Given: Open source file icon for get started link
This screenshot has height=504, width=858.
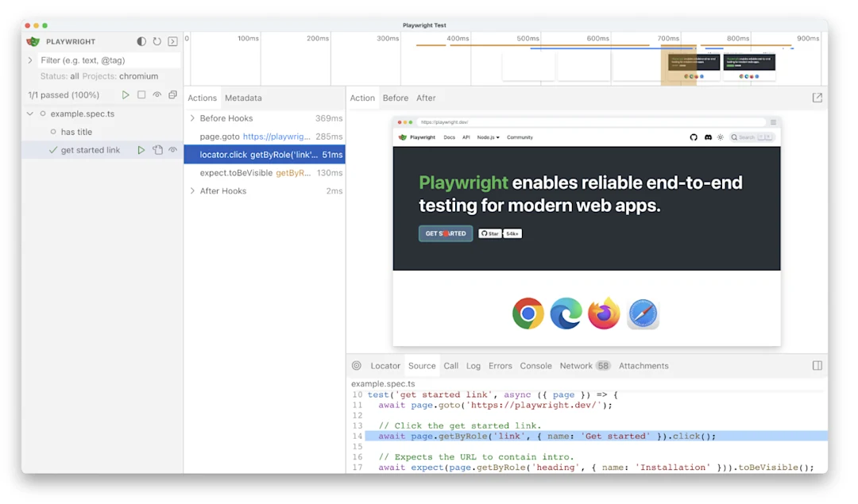Looking at the screenshot, I should 157,150.
